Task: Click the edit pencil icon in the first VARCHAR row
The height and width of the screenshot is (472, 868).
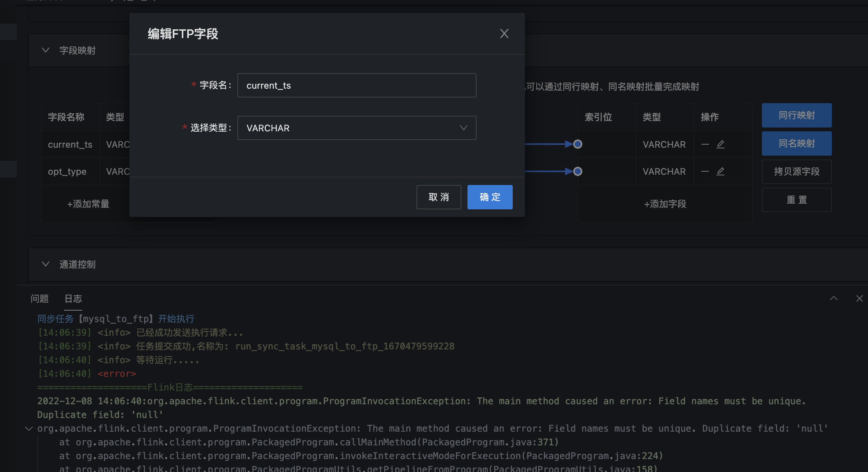Action: tap(720, 144)
